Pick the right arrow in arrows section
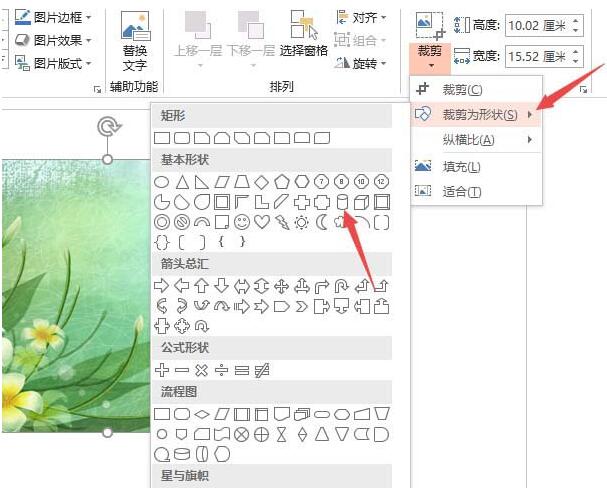The height and width of the screenshot is (493, 607). 161,286
